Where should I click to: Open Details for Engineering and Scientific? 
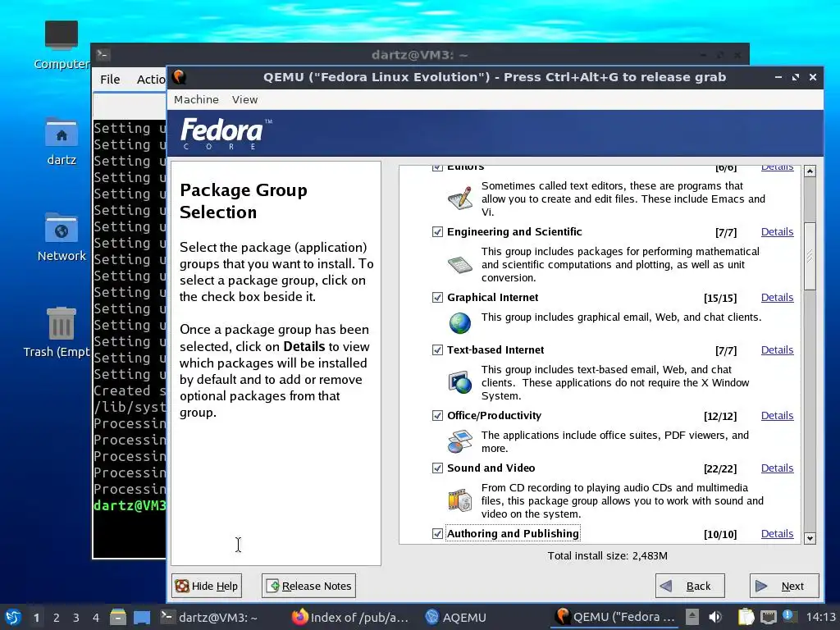point(778,232)
